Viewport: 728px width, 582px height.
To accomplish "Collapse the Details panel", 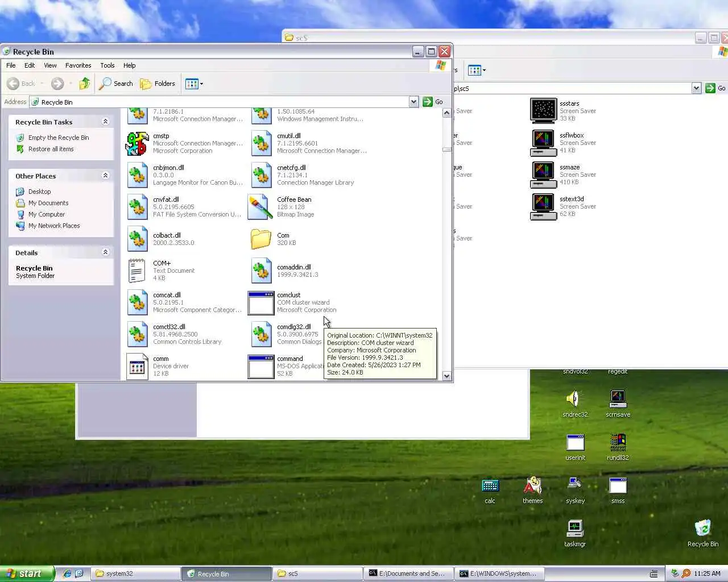I will tap(105, 252).
